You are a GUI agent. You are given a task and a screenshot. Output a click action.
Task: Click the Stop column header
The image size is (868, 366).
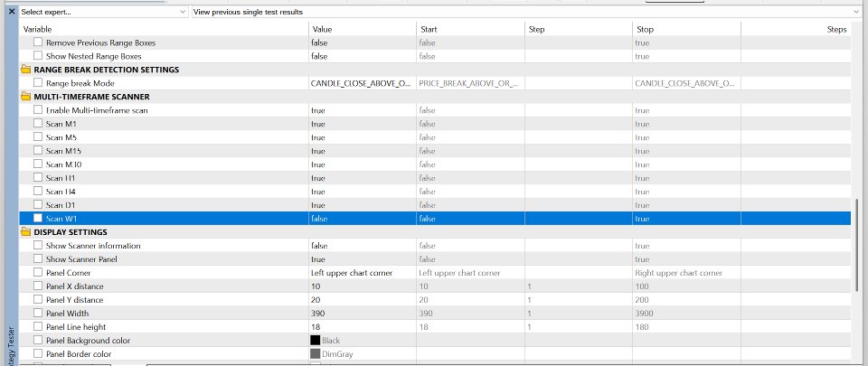(x=686, y=29)
